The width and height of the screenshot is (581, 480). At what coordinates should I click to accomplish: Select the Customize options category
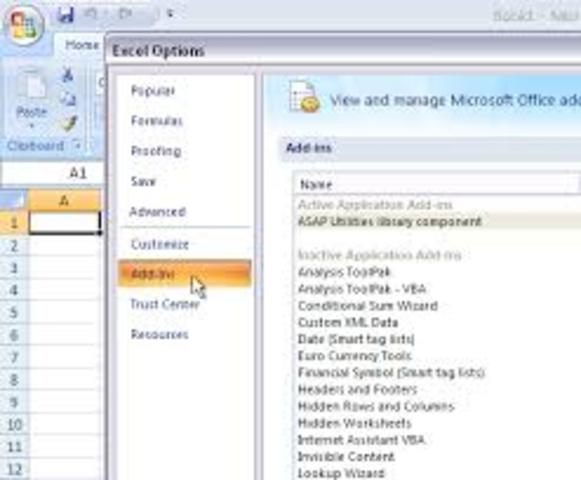click(160, 244)
